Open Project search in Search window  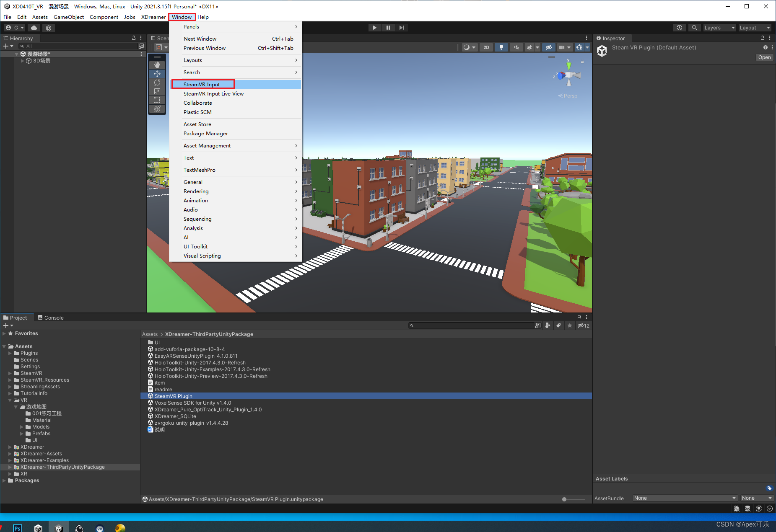[x=538, y=325]
